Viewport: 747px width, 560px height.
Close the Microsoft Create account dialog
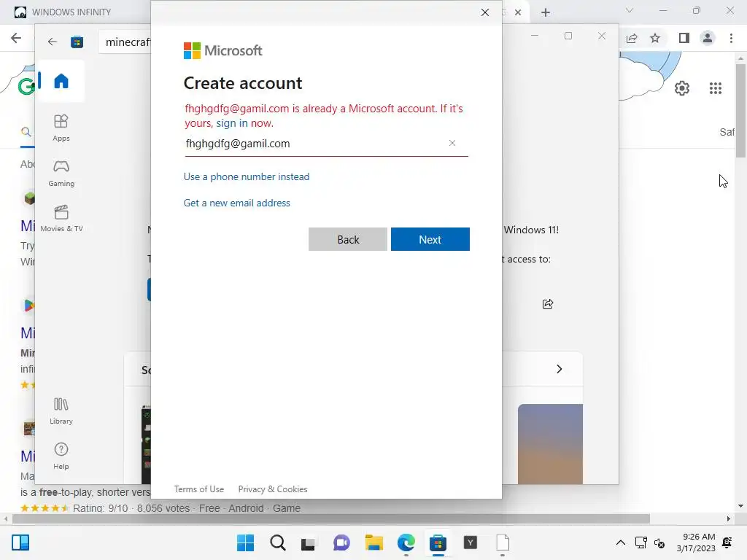[485, 12]
